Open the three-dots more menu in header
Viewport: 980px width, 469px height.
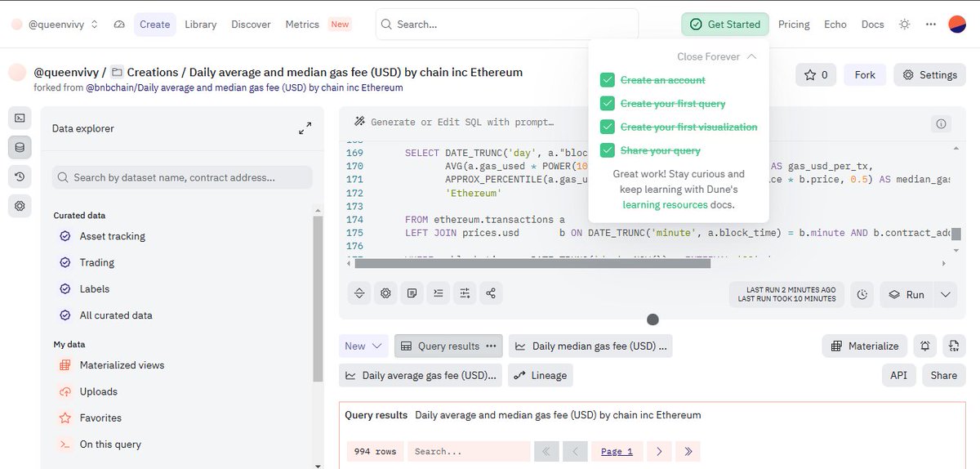coord(931,25)
